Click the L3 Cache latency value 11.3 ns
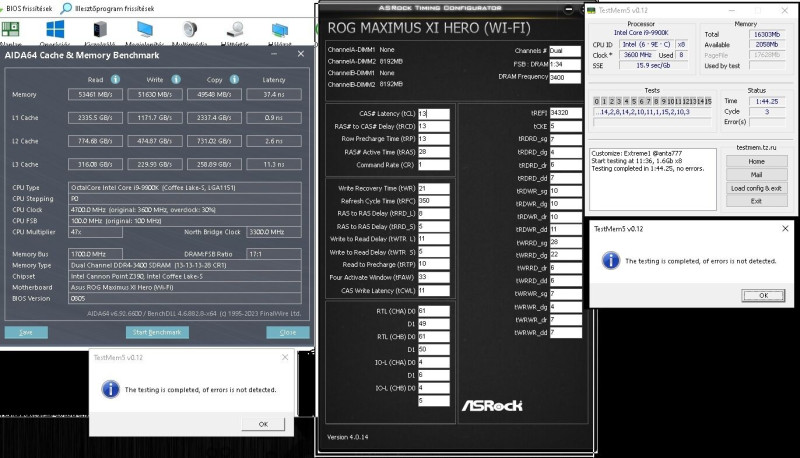 [x=274, y=165]
